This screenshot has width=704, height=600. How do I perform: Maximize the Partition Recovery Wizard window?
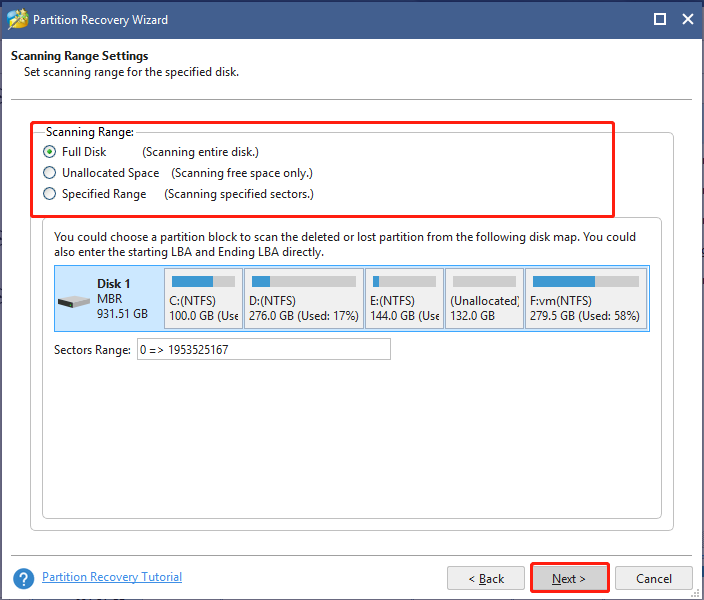click(660, 19)
